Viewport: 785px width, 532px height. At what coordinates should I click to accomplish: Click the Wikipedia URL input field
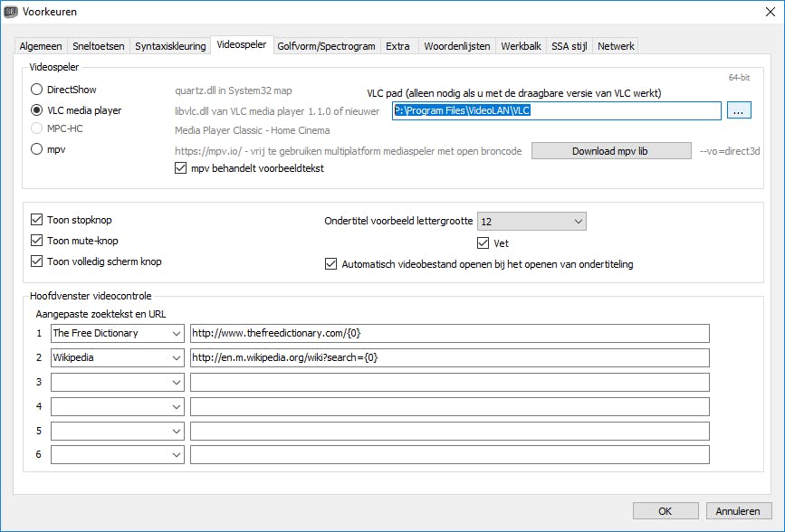pyautogui.click(x=449, y=357)
